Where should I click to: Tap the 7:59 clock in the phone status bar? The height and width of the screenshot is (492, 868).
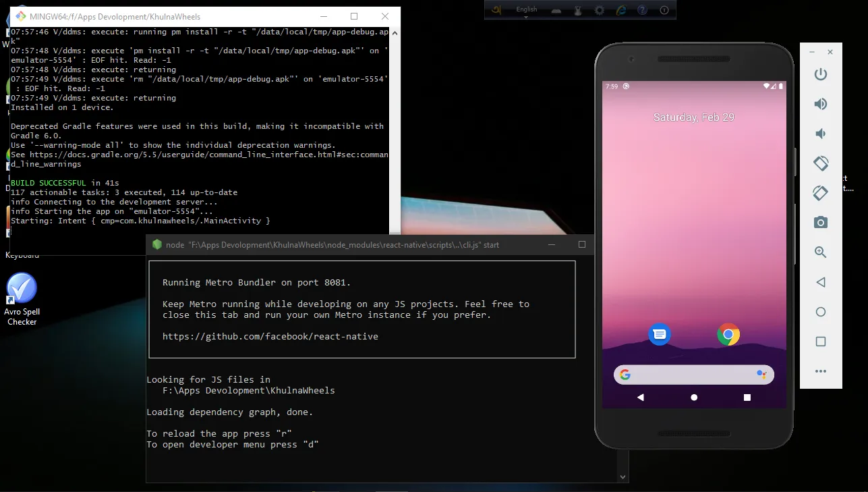tap(612, 86)
